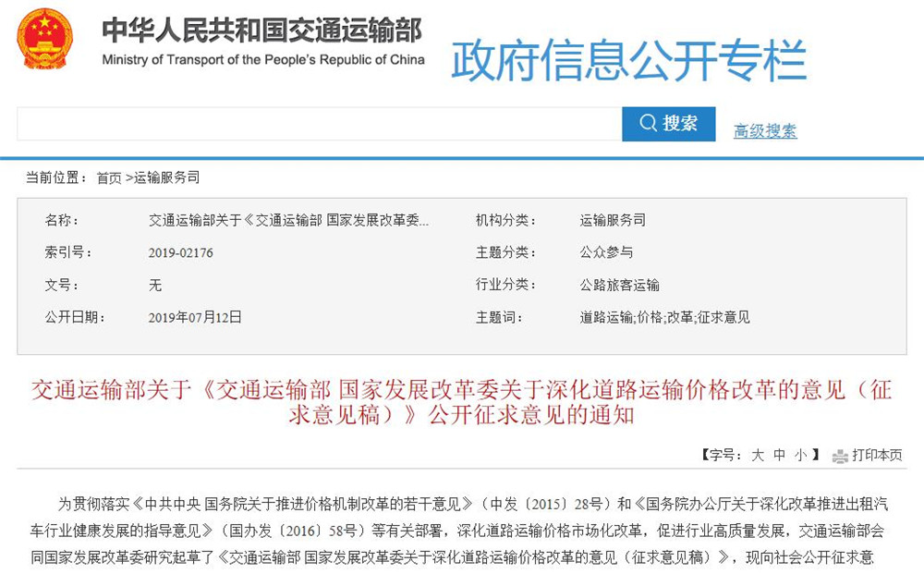Click the 中华人民共和国交通运输部 site title

click(x=262, y=31)
